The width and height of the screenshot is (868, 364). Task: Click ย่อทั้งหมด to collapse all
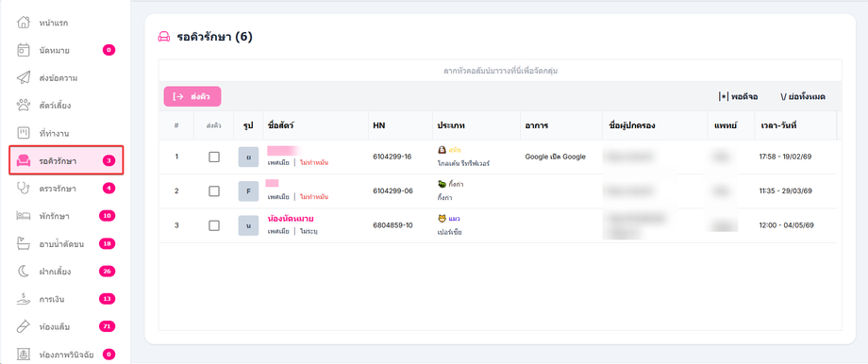(803, 97)
